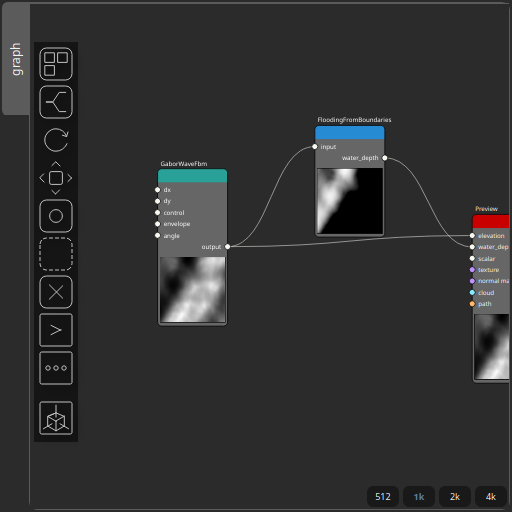This screenshot has width=512, height=512.
Task: Click the water_depth output port on FloodingFromBoundaries
Action: pyautogui.click(x=385, y=158)
